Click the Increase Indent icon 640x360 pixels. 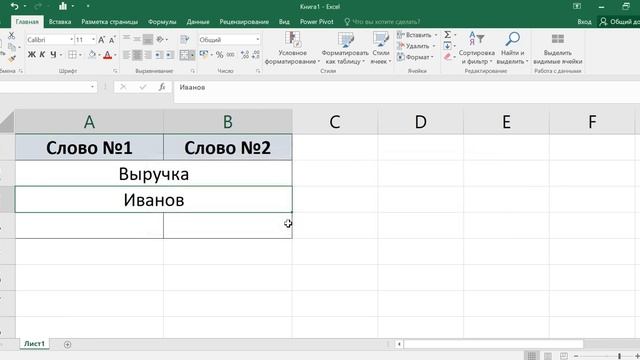pyautogui.click(x=169, y=55)
